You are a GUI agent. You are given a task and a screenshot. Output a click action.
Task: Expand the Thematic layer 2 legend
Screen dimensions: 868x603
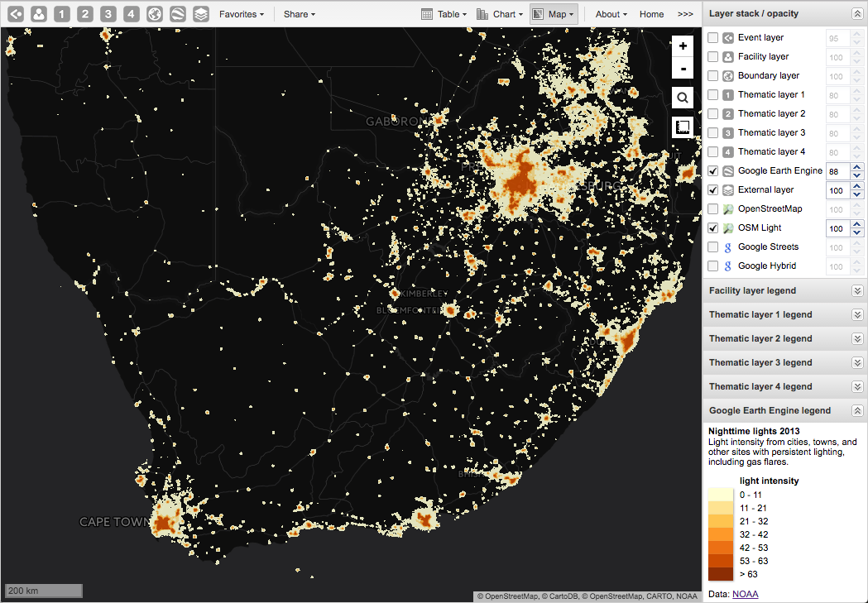857,338
